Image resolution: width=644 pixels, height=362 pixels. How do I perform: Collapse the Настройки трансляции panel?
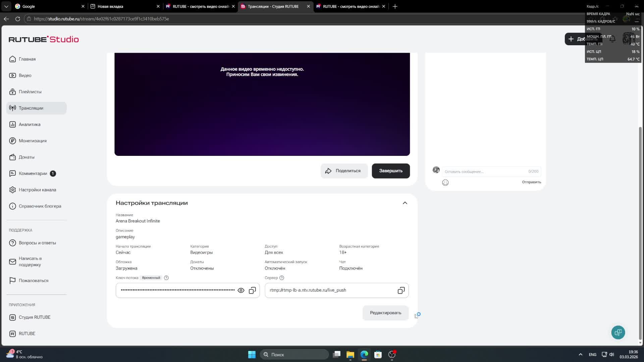[x=405, y=203]
